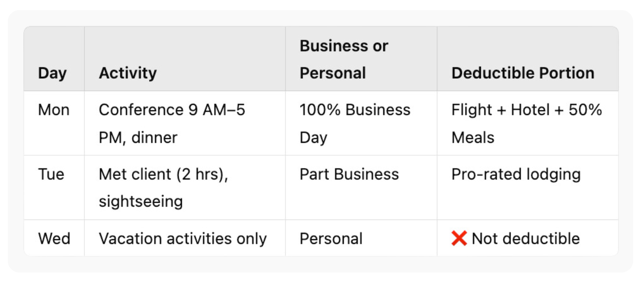Viewport: 644px width, 283px height.
Task: Click the Mon cell in Day column
Action: (54, 110)
